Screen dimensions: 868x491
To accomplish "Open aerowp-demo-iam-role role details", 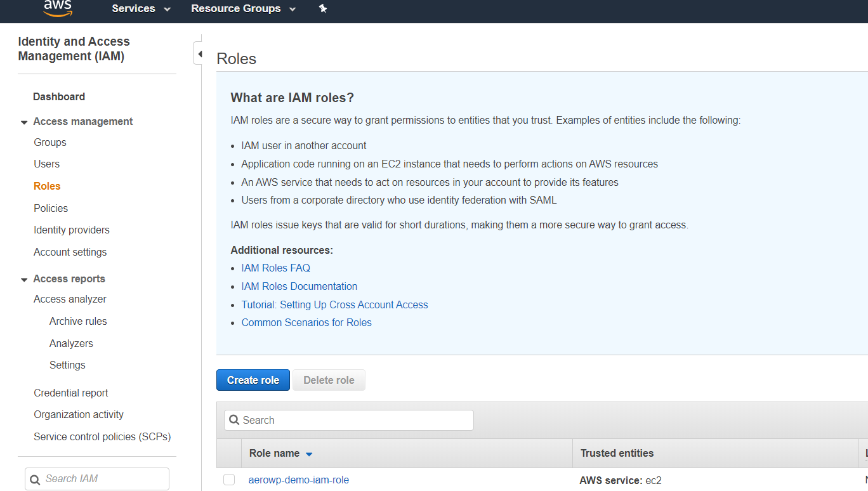I will coord(298,480).
